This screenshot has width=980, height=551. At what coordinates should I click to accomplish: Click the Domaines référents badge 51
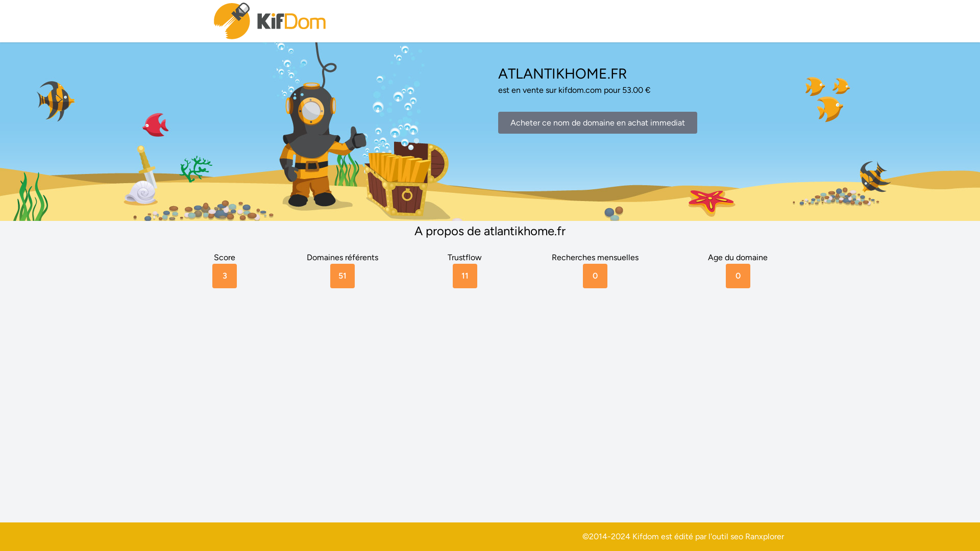pyautogui.click(x=342, y=276)
